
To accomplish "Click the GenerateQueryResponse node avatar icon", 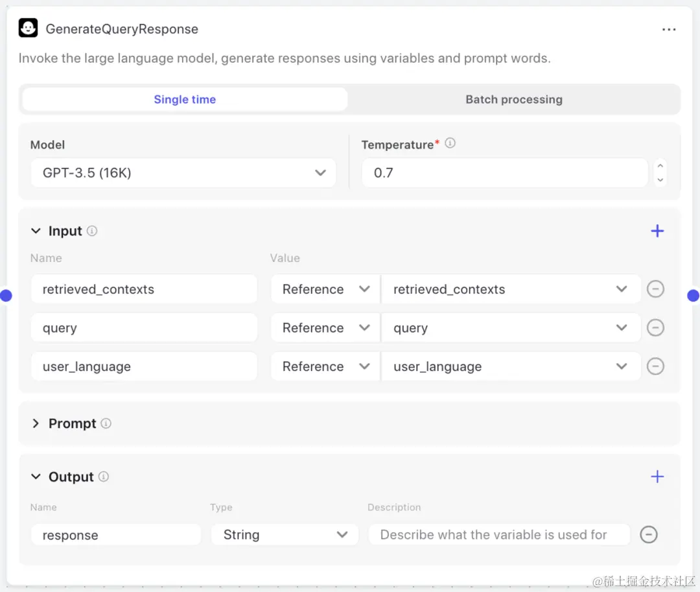I will [x=28, y=29].
